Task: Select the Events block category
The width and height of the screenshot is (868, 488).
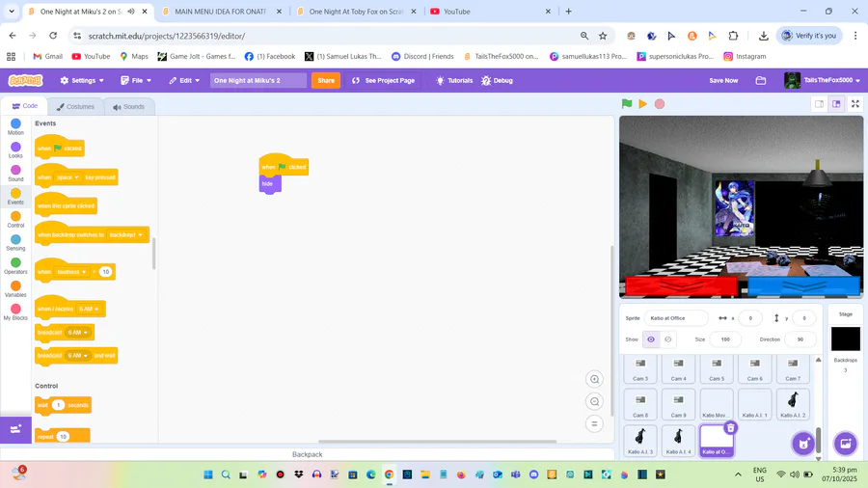Action: [15, 197]
